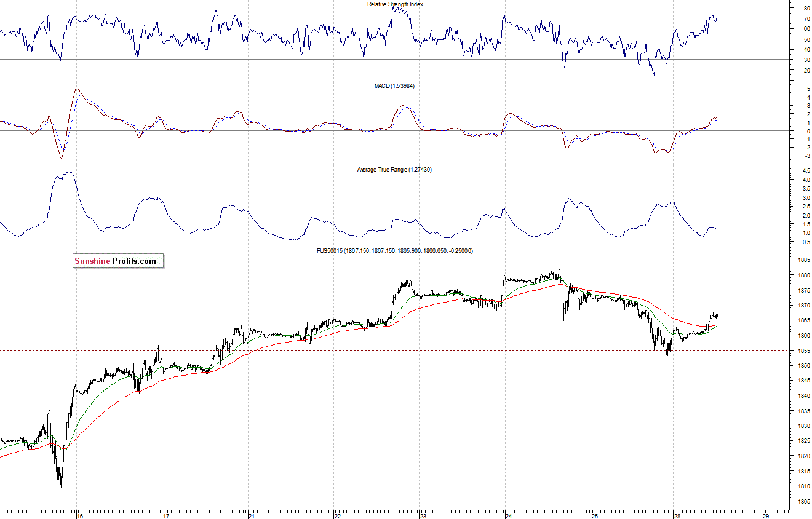
Task: Click the 80 label on RSI axis
Action: 806,9
